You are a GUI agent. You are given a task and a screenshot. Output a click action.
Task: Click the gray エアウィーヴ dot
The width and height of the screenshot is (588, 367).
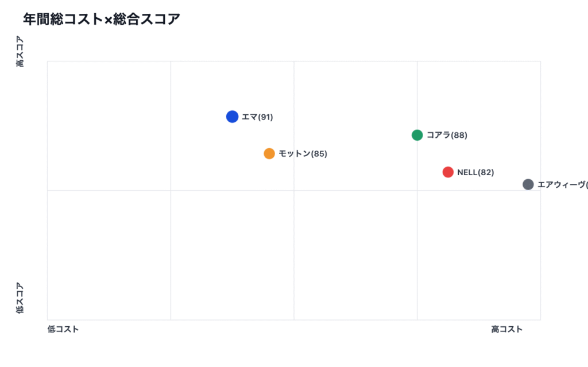pos(528,184)
